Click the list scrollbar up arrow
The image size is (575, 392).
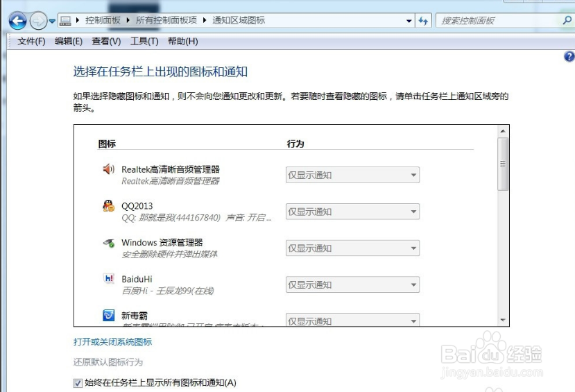(503, 131)
